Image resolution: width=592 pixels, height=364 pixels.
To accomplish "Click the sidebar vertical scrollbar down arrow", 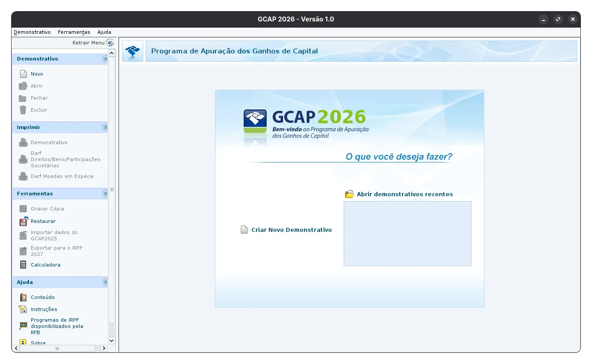I will (x=112, y=341).
